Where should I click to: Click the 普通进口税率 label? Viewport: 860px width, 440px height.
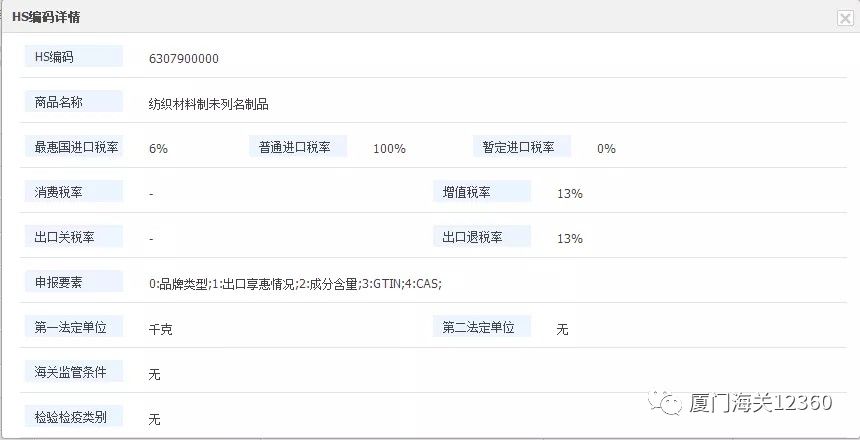point(295,147)
